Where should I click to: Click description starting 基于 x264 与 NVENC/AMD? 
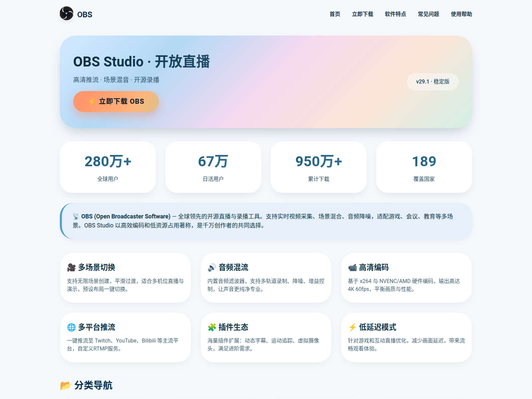[x=404, y=285]
